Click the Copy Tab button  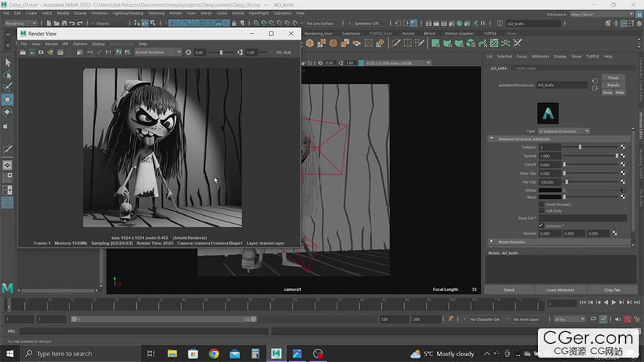612,290
